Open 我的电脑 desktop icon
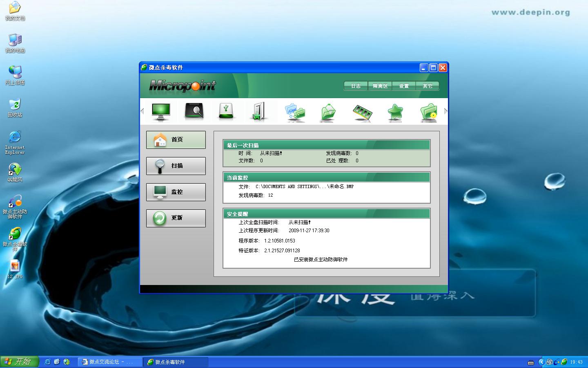 (x=15, y=43)
